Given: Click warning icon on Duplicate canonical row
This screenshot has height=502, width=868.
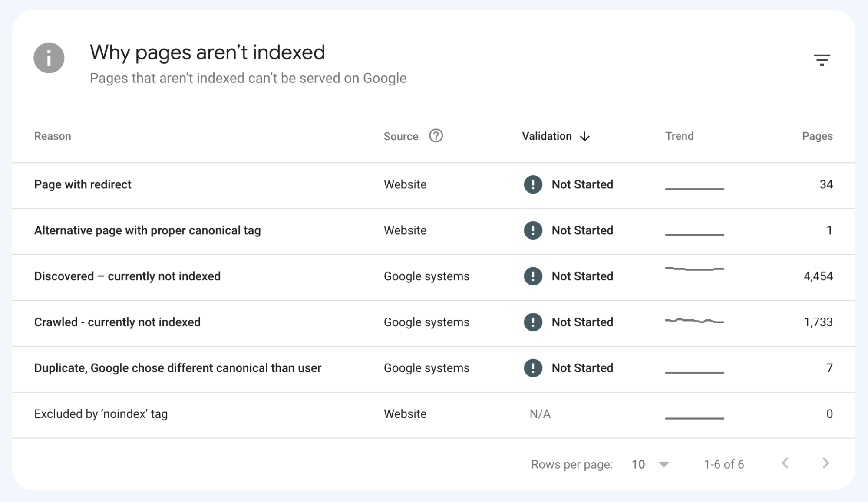Looking at the screenshot, I should point(533,368).
